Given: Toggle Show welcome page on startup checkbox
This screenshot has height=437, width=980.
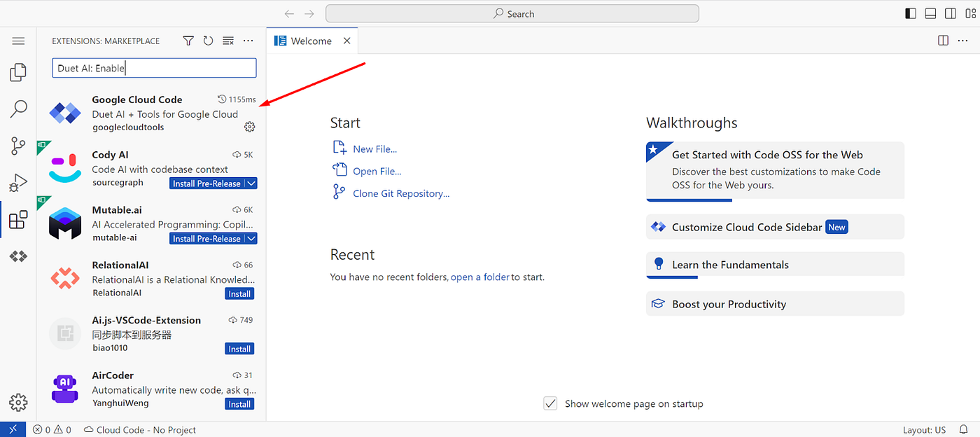Looking at the screenshot, I should pos(551,403).
